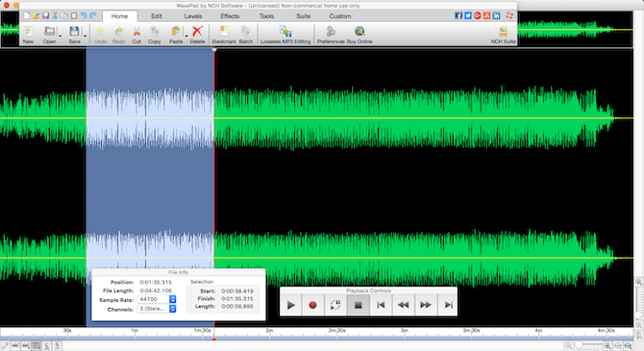Click the Paste toolbar button
The height and width of the screenshot is (351, 644).
[x=176, y=35]
